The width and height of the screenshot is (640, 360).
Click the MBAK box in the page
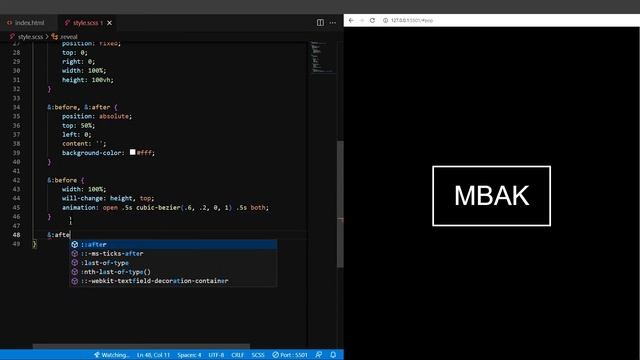click(491, 196)
